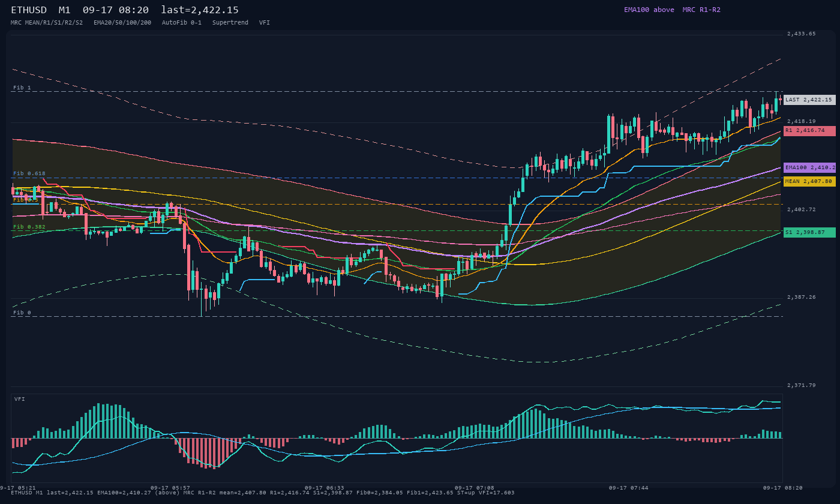The image size is (840, 504).
Task: Select the 2,433.65 price axis label
Action: [x=802, y=34]
